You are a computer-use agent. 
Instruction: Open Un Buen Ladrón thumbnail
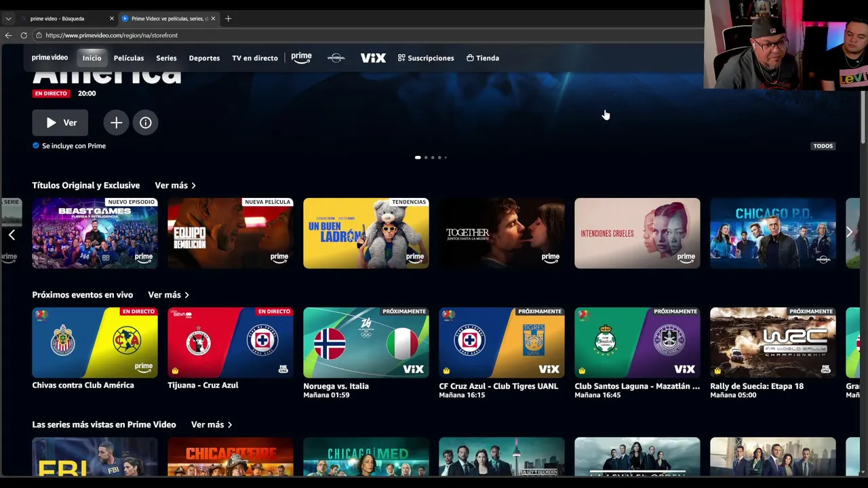[366, 233]
